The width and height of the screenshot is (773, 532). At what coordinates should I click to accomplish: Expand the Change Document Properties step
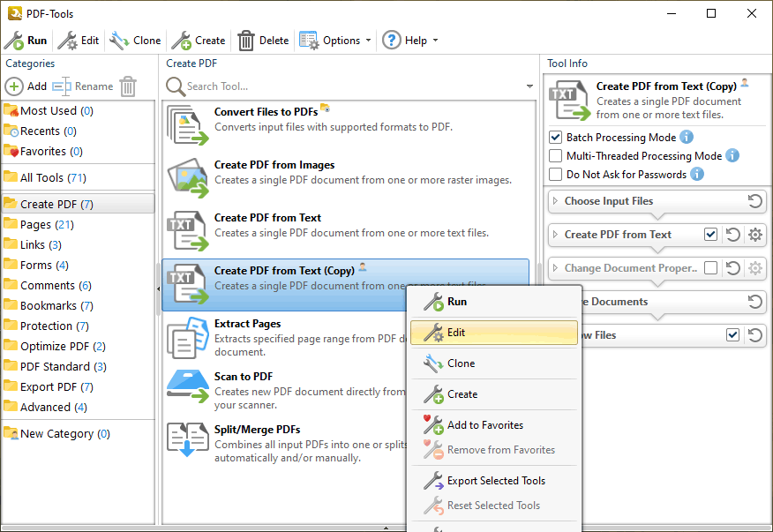pyautogui.click(x=556, y=267)
